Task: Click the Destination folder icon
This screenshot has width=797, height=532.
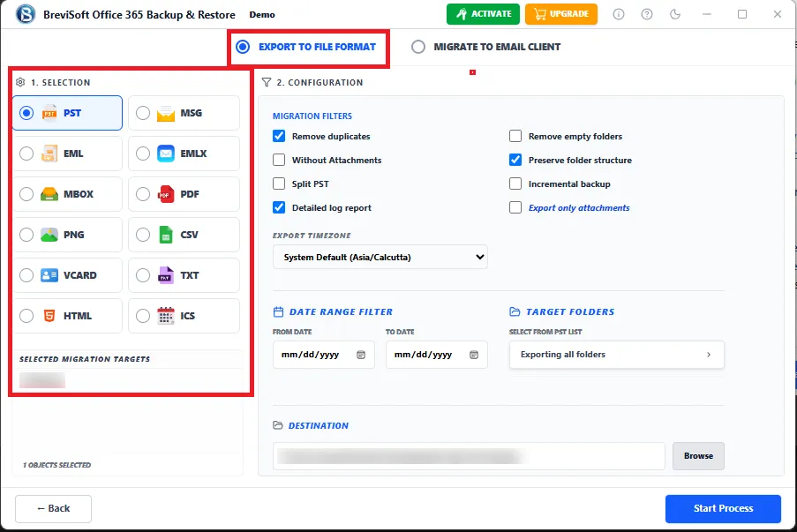Action: [277, 425]
